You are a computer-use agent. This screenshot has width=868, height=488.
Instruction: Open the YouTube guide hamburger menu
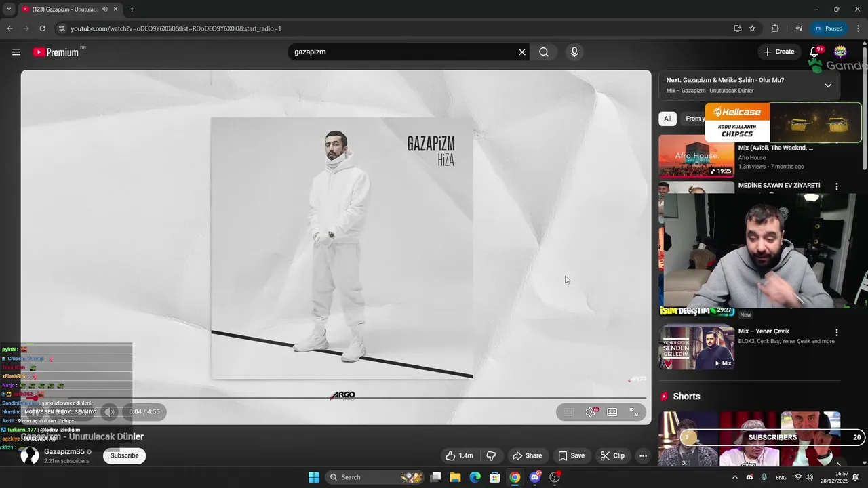click(16, 52)
